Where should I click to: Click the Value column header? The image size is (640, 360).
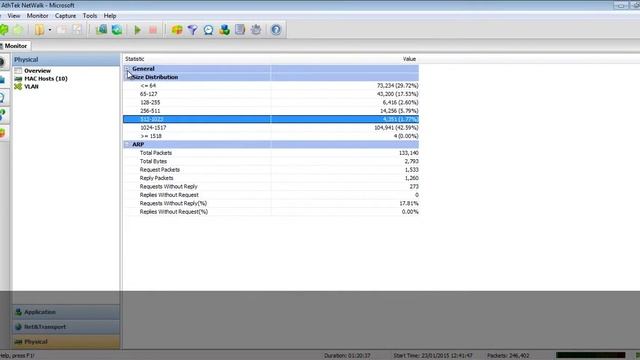(409, 59)
